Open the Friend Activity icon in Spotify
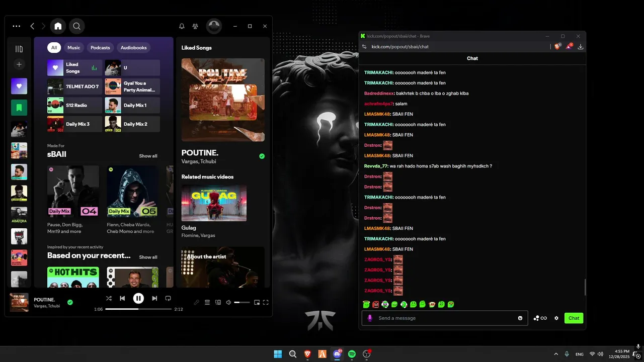The height and width of the screenshot is (362, 644). coord(195,26)
